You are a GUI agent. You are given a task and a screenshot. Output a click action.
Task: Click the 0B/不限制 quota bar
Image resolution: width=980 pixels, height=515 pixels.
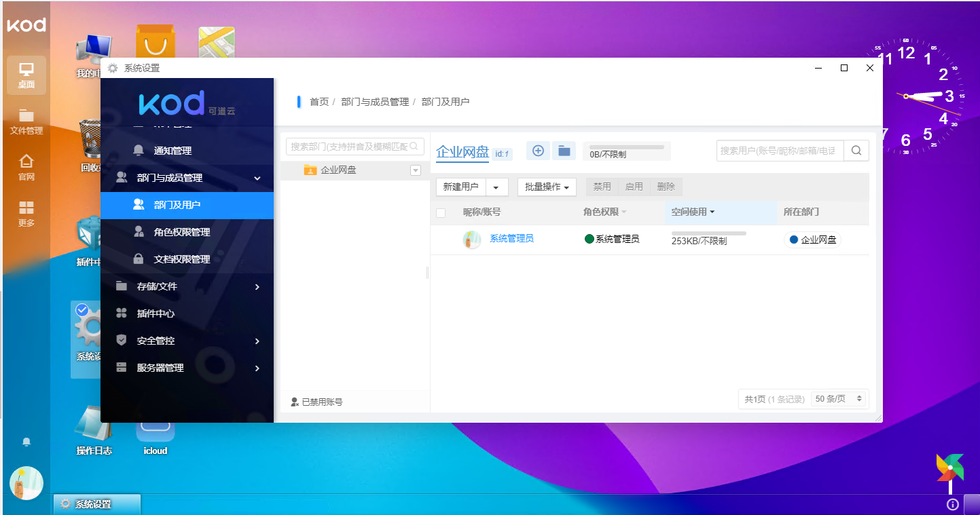(x=627, y=151)
